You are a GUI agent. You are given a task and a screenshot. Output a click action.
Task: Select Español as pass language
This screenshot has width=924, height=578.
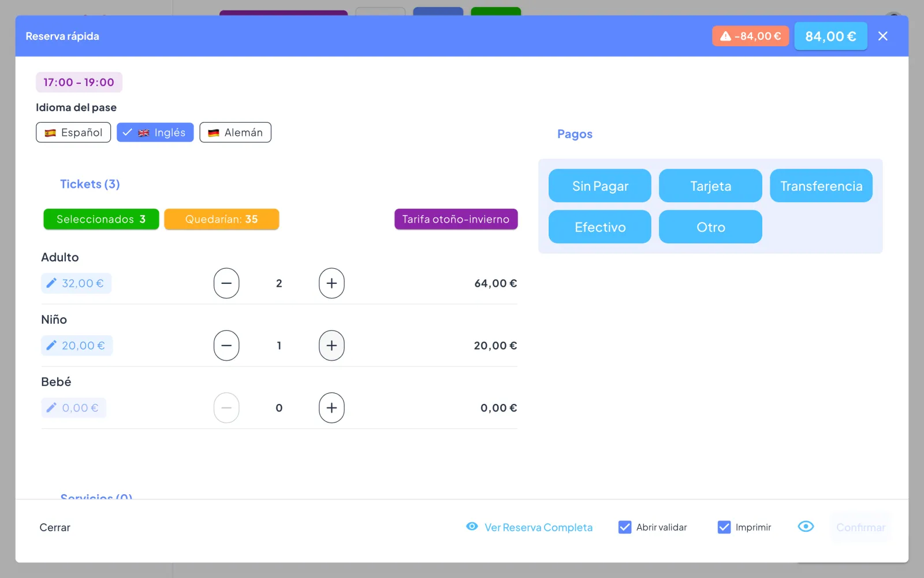click(73, 132)
